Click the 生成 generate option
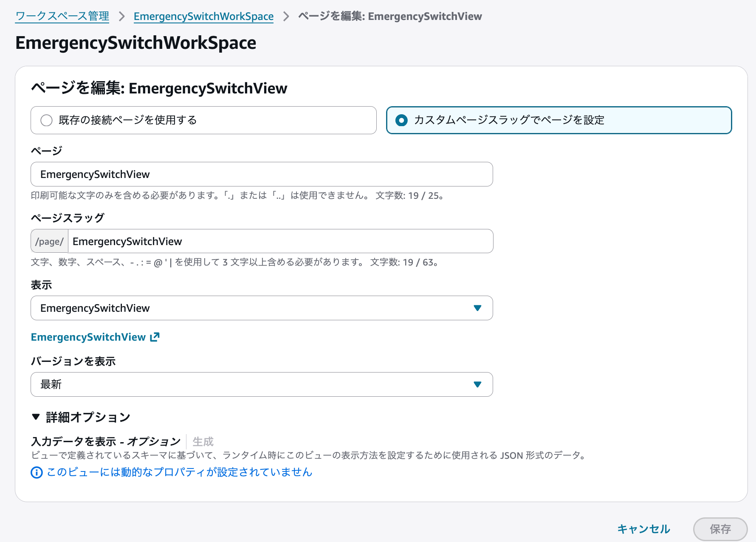The height and width of the screenshot is (542, 756). pyautogui.click(x=203, y=442)
